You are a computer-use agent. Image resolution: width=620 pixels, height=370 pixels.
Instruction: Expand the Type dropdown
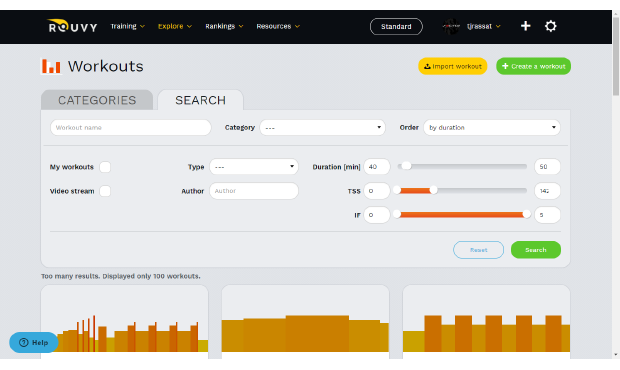coord(254,167)
